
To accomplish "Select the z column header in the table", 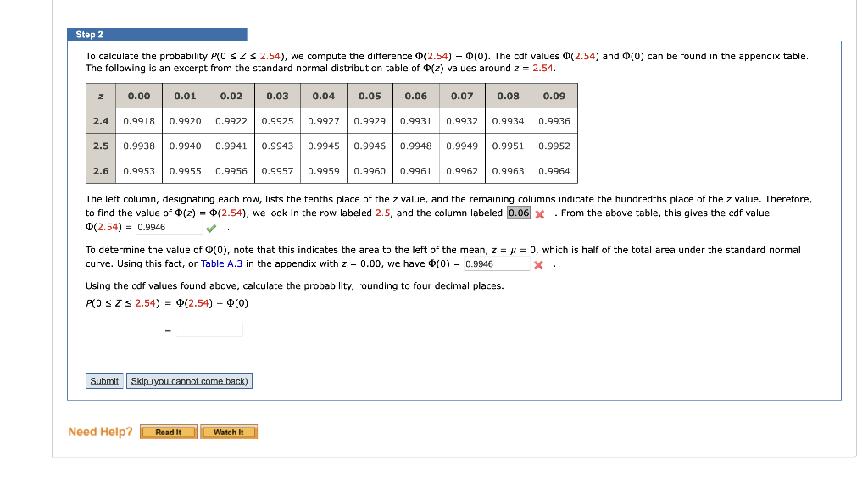I will click(x=100, y=96).
